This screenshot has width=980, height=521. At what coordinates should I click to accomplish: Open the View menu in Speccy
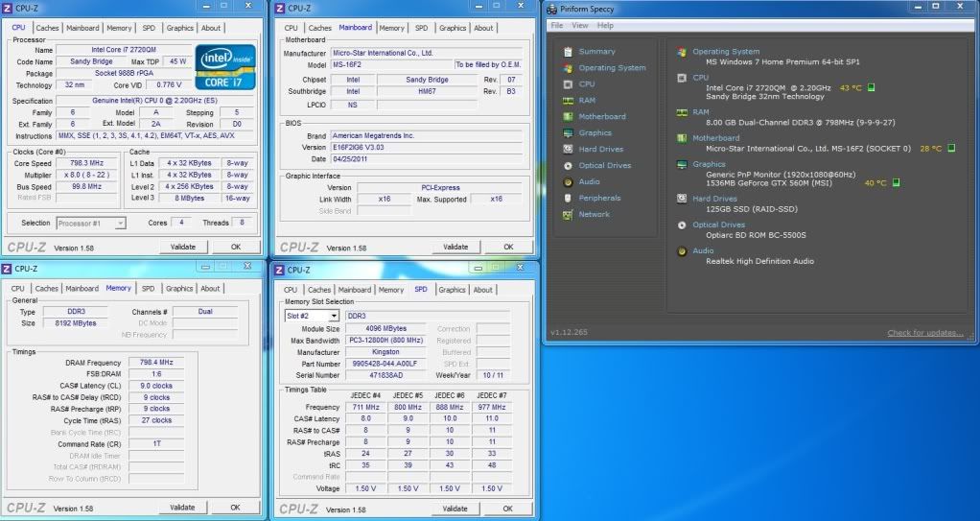pyautogui.click(x=580, y=26)
